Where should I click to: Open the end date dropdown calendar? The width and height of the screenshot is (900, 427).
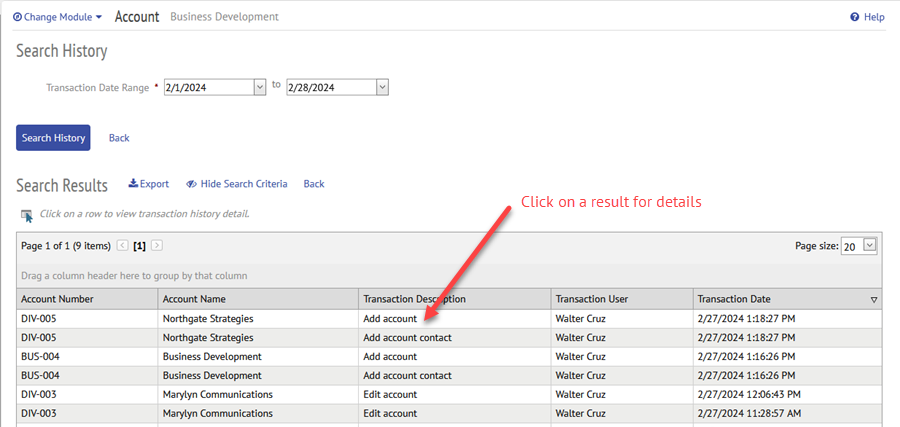coord(382,88)
